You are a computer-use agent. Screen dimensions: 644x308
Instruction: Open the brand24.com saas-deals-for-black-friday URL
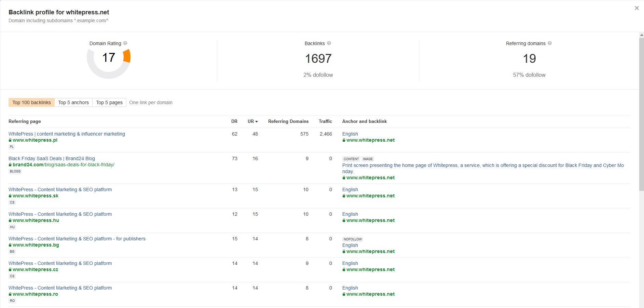[x=64, y=165]
